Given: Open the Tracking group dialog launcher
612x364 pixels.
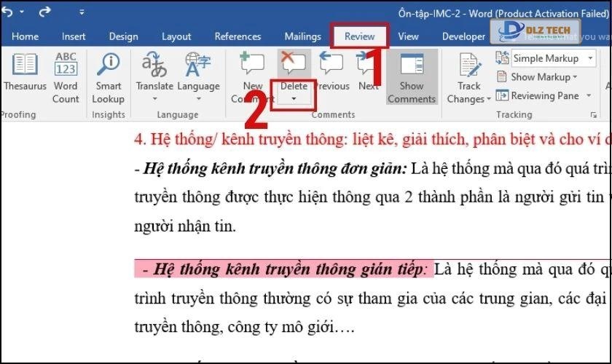Looking at the screenshot, I should click(x=594, y=115).
